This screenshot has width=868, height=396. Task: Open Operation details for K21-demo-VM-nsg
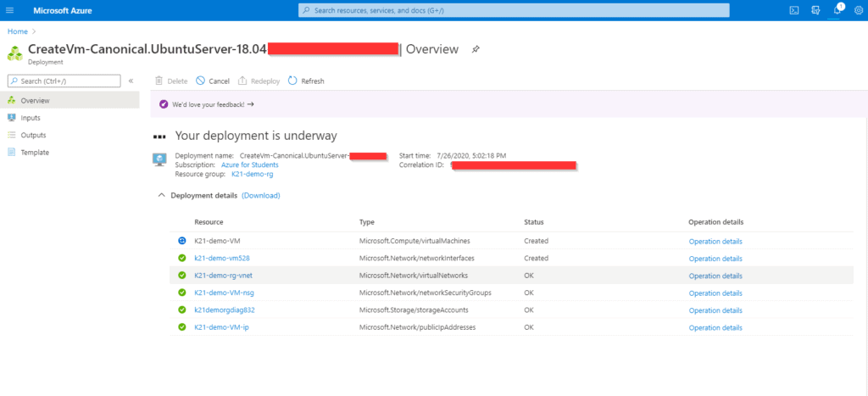point(715,293)
